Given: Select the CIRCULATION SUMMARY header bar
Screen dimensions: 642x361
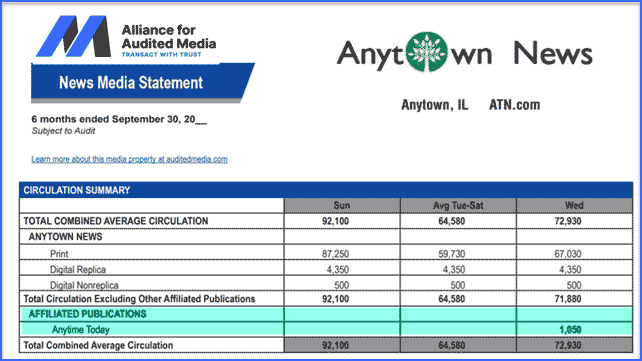Looking at the screenshot, I should click(x=326, y=190).
